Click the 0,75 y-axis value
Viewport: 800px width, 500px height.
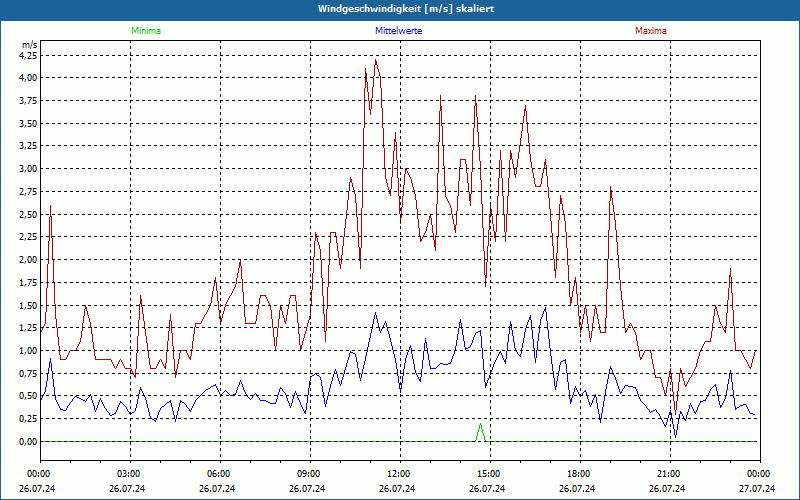[x=28, y=373]
